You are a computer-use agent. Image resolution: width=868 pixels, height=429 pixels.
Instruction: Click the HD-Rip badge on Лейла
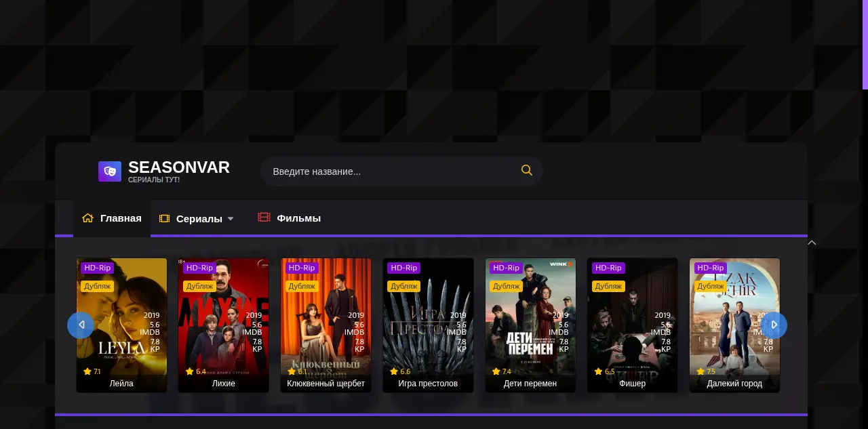98,268
